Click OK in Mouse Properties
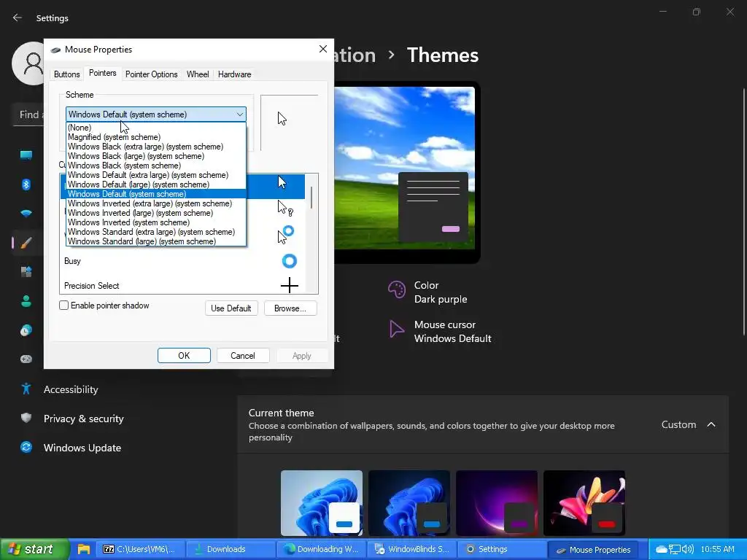 [184, 356]
